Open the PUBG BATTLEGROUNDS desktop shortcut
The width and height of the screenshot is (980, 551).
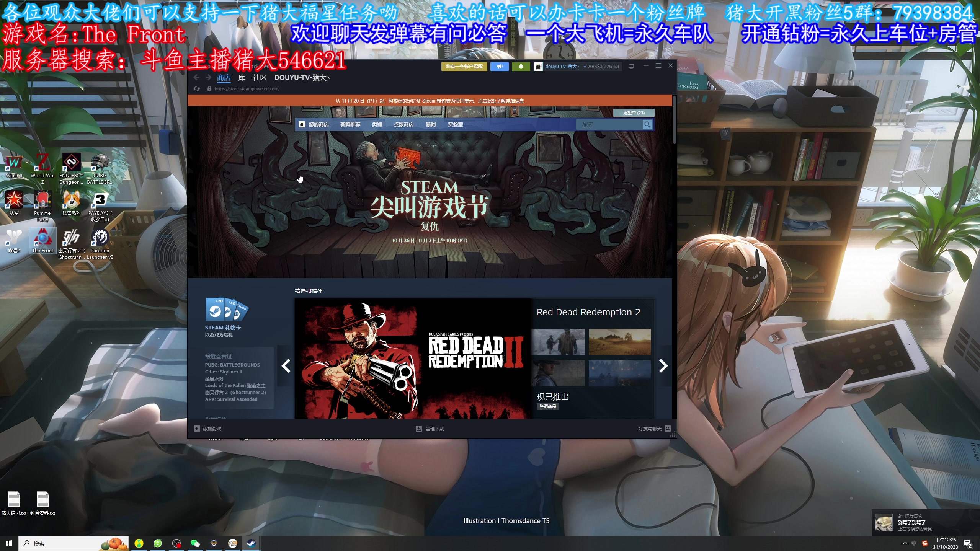(100, 169)
